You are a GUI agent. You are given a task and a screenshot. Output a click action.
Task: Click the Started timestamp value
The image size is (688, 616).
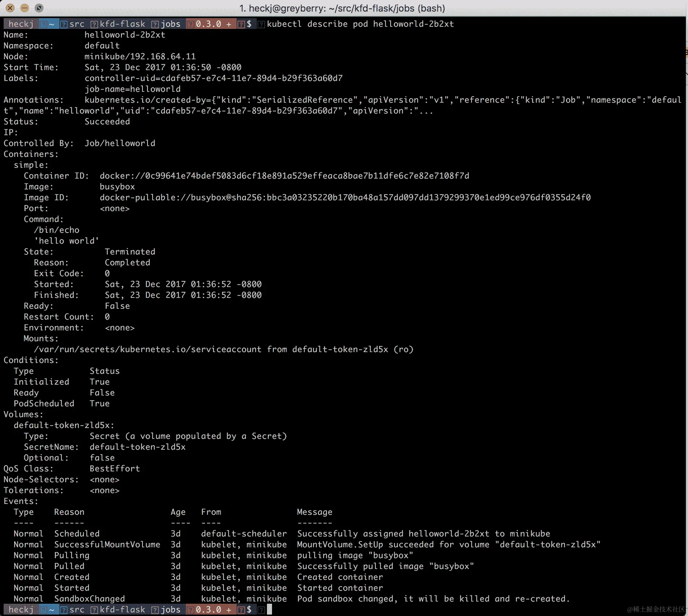(x=183, y=284)
